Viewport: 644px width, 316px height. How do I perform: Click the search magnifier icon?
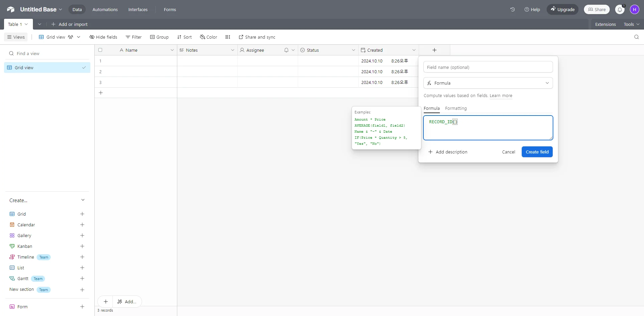pyautogui.click(x=636, y=37)
